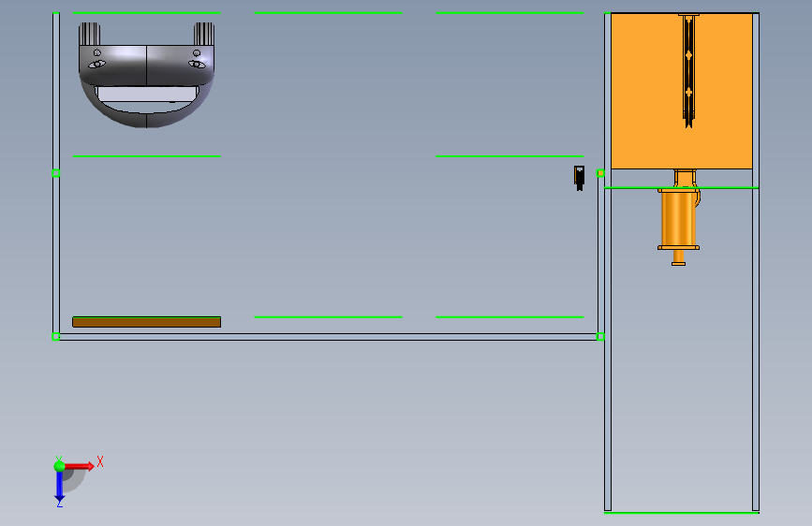Select the left comb prong of gray part
Image resolution: width=812 pixels, height=526 pixels.
(90, 35)
